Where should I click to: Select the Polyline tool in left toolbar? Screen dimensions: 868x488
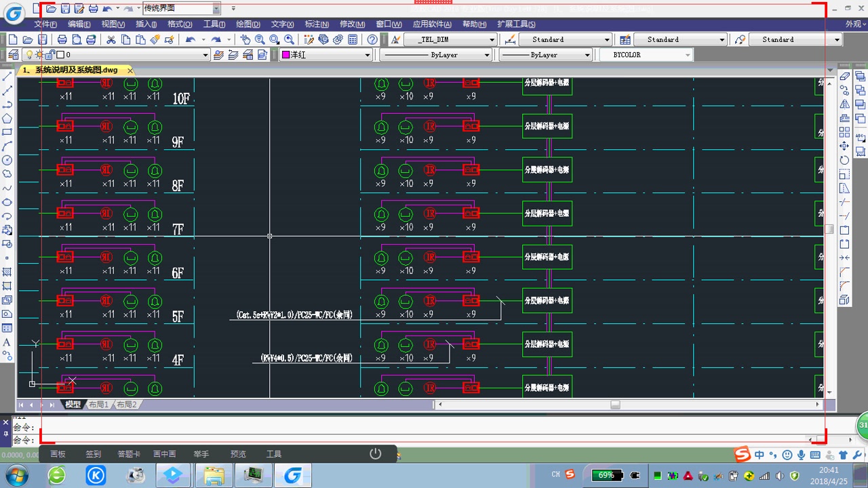(x=7, y=104)
